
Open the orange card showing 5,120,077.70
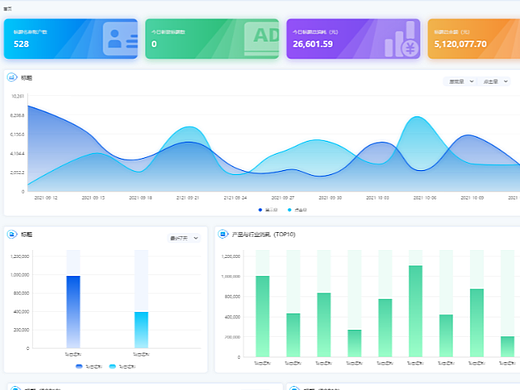point(474,39)
